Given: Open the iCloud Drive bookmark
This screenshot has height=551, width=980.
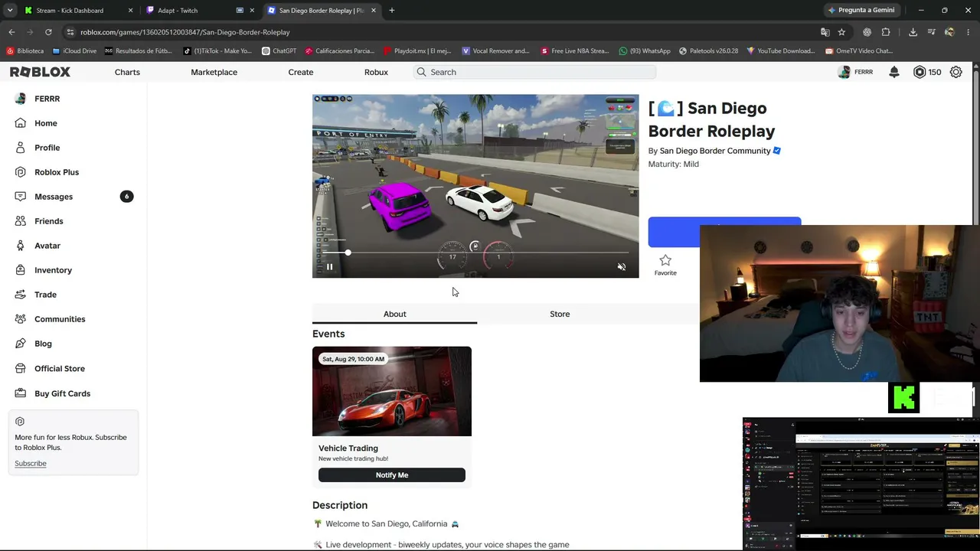Looking at the screenshot, I should click(74, 51).
